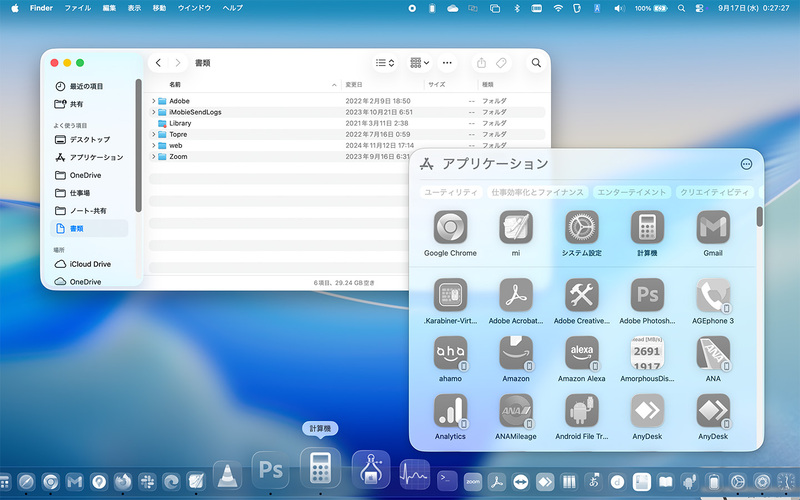Select the ユーティリティ category tab
Screen dimensions: 800x500
pos(450,192)
